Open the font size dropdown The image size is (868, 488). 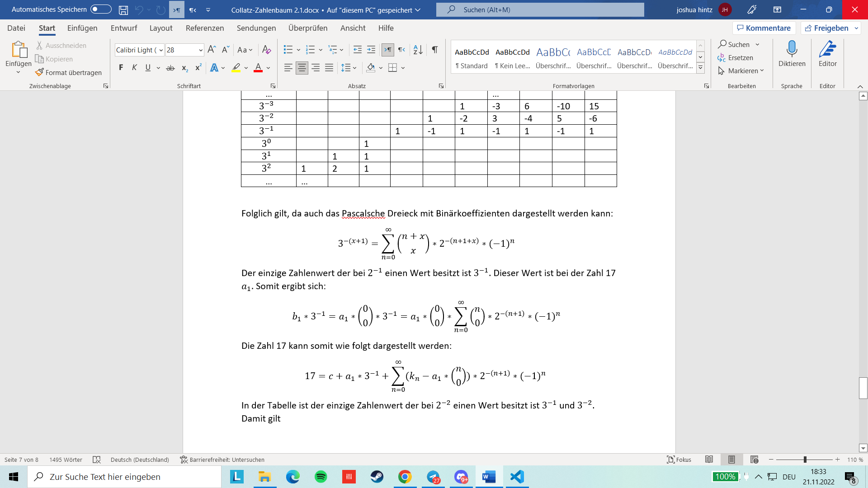tap(201, 50)
